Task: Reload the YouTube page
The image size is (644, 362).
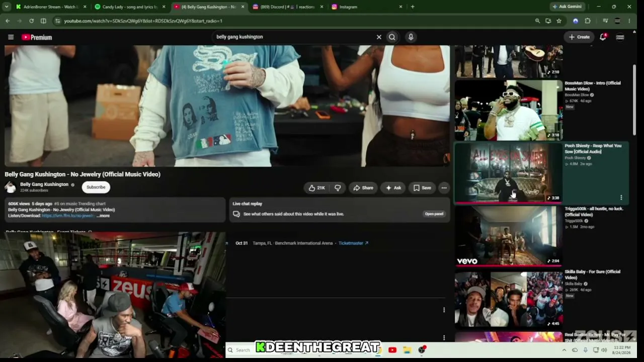Action: 31,21
